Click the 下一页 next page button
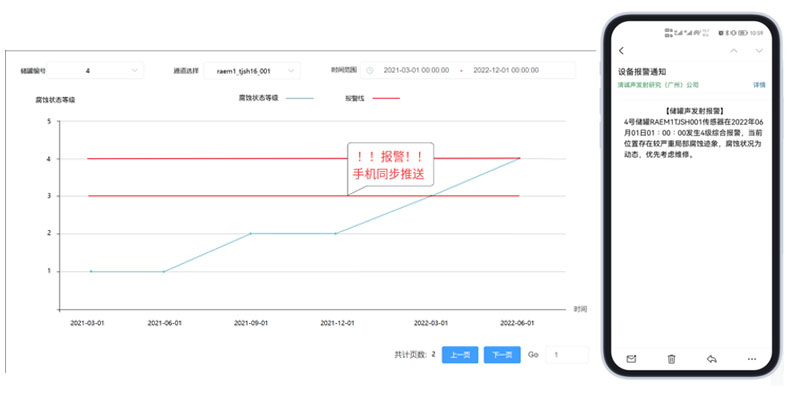This screenshot has height=395, width=790. [x=502, y=355]
